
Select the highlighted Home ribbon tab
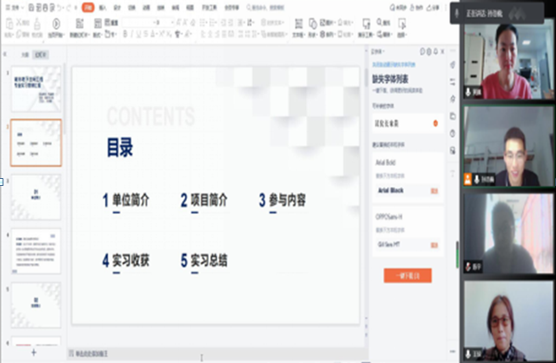pyautogui.click(x=88, y=7)
